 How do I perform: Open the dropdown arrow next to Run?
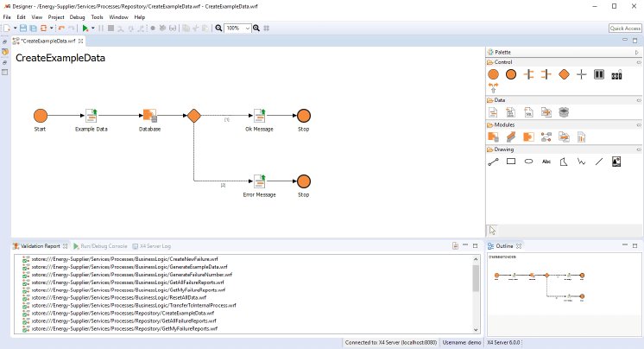pos(92,29)
